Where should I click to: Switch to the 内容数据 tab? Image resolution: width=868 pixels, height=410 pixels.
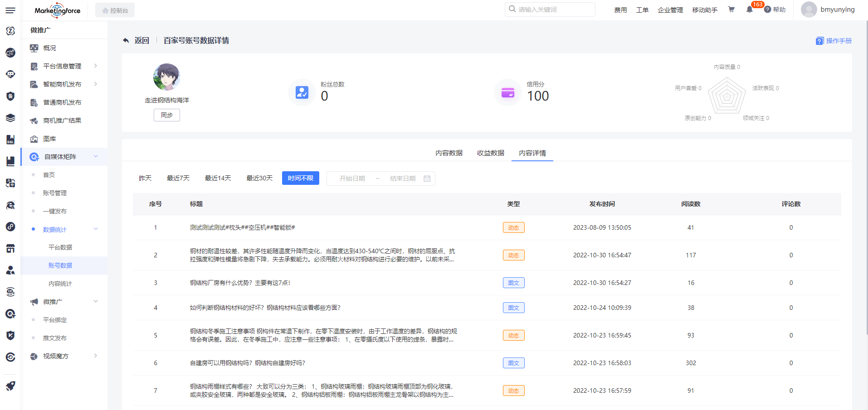pos(449,153)
